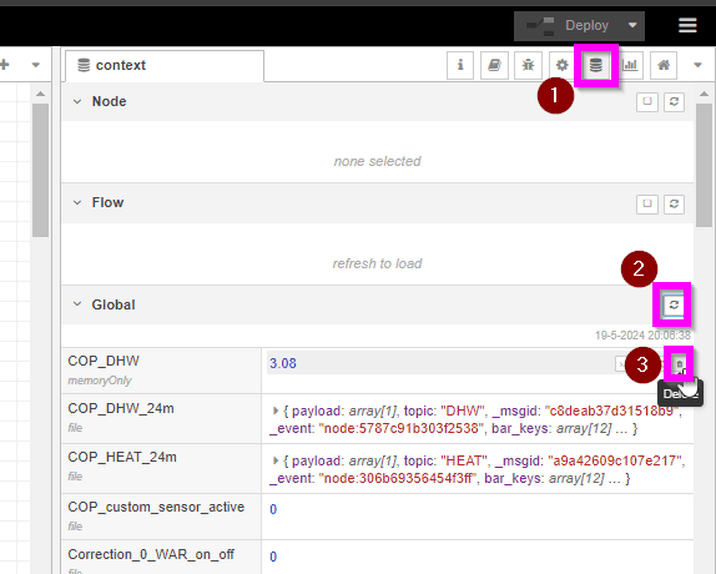Image resolution: width=716 pixels, height=574 pixels.
Task: Open the home icon sidebar tab
Action: (663, 65)
